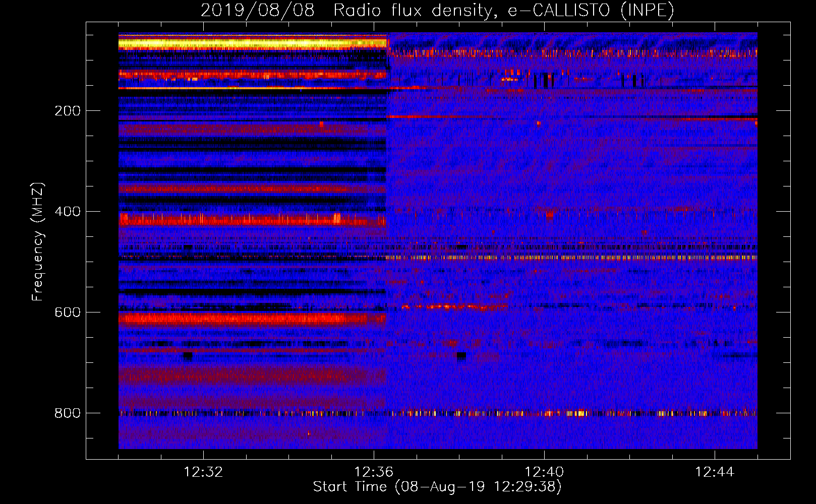Click the 2019/08/08 date in title
Viewport: 816px width, 504px height.
coord(257,11)
